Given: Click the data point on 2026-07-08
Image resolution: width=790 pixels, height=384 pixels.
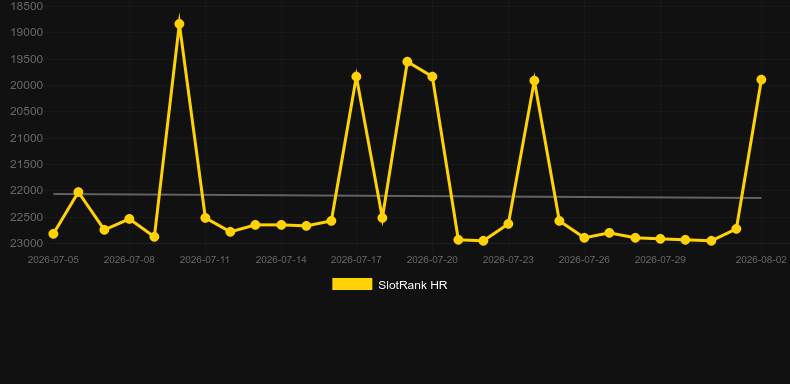Looking at the screenshot, I should [x=129, y=219].
